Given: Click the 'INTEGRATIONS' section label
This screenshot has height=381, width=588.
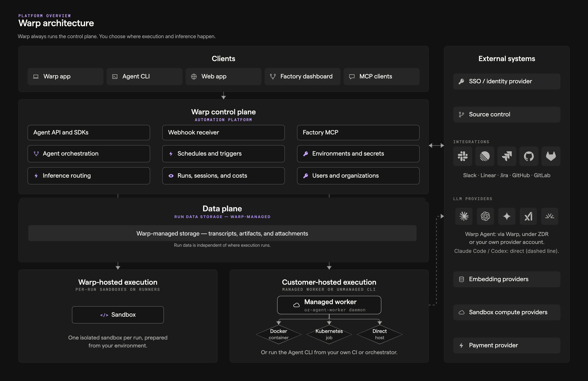Looking at the screenshot, I should (x=471, y=142).
